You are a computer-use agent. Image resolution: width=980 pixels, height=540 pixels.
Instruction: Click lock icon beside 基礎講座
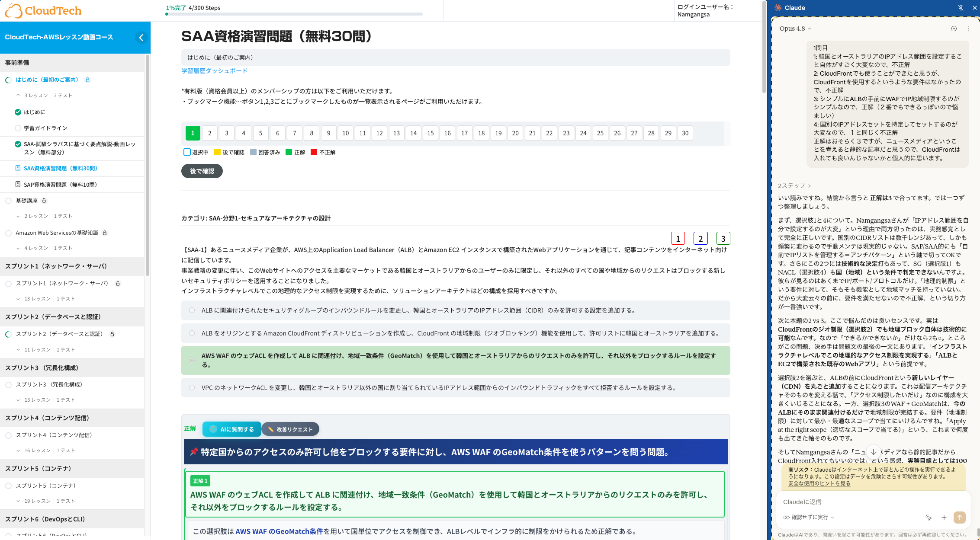44,201
